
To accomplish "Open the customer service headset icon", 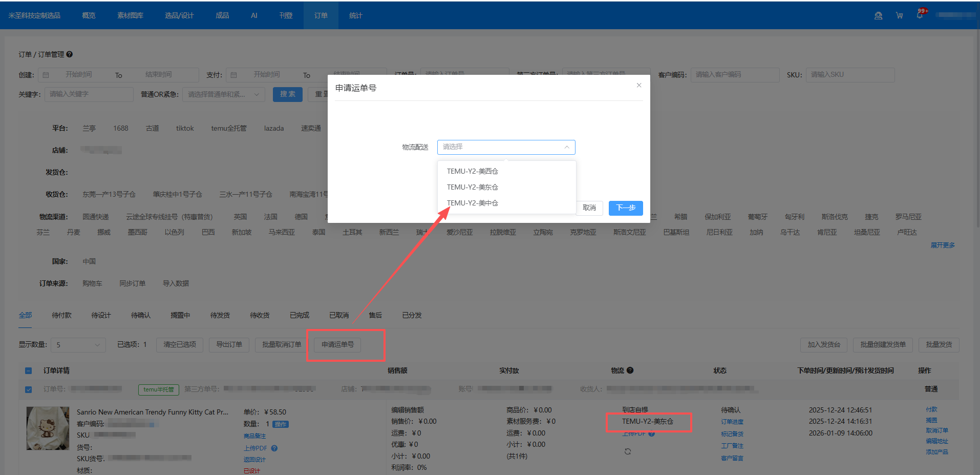I will coord(878,16).
